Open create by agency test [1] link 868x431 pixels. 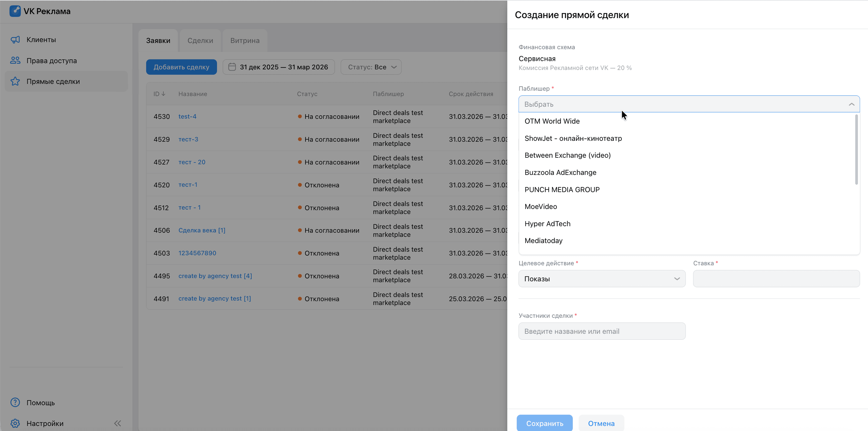click(x=215, y=299)
